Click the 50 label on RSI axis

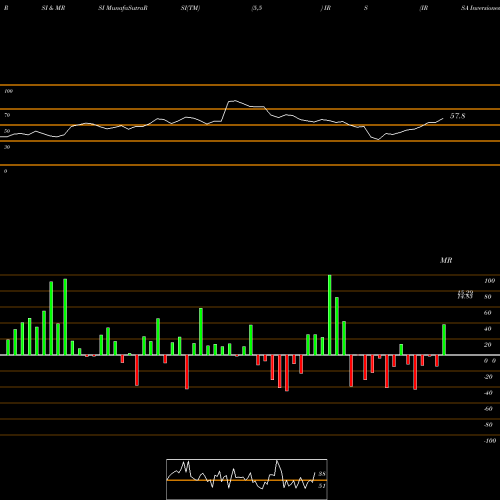(x=7, y=131)
